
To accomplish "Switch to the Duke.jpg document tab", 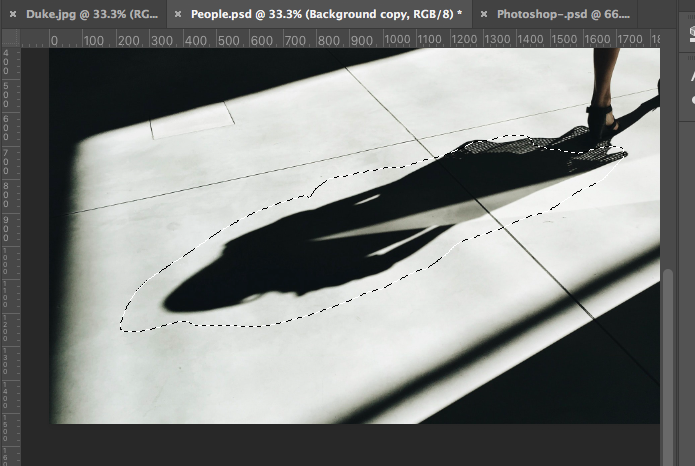I will click(89, 15).
